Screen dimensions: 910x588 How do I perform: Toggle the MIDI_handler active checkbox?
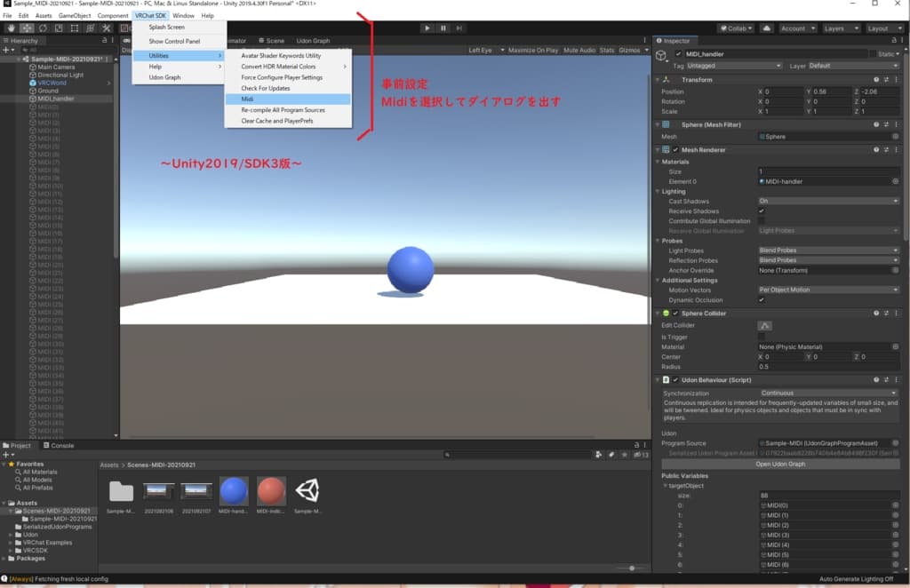[x=679, y=54]
